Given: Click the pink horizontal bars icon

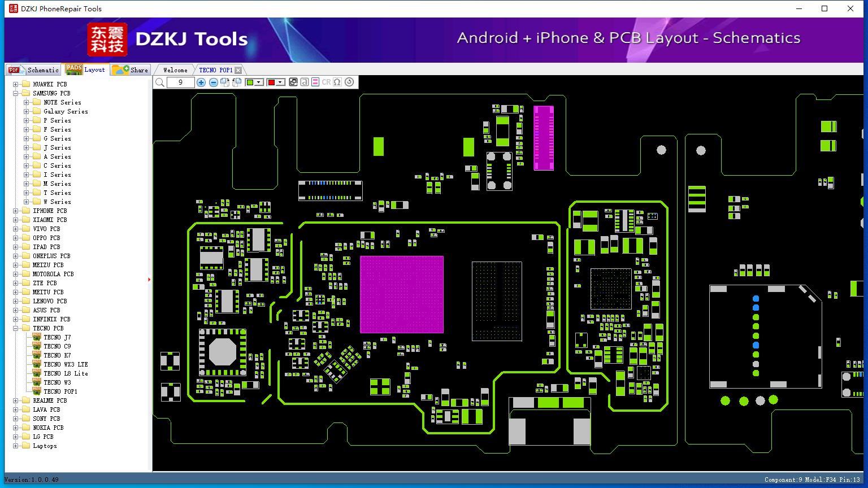Looking at the screenshot, I should click(x=315, y=82).
